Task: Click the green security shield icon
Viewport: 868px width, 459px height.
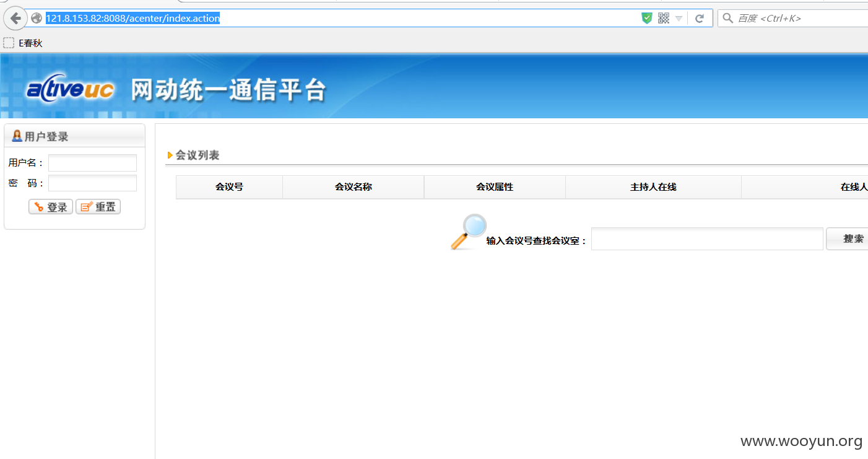Action: click(x=647, y=18)
